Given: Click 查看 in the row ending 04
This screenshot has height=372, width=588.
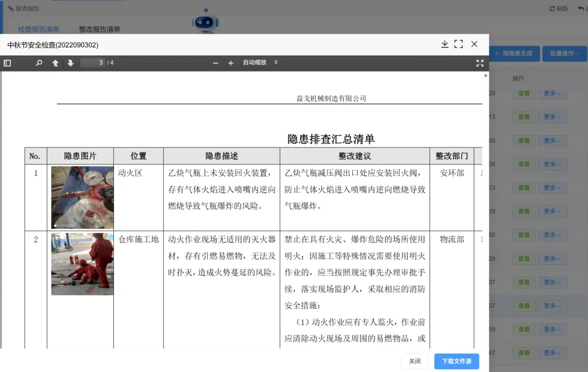Looking at the screenshot, I should coord(524,164).
